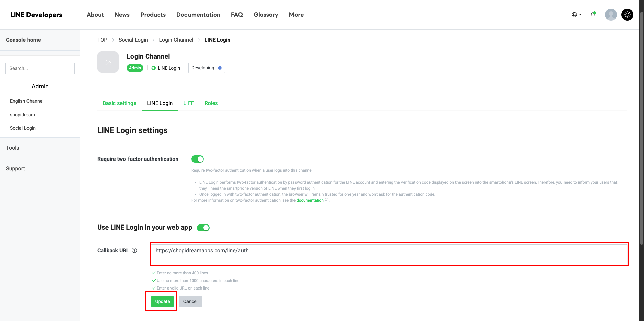Click the Developing status badge
The width and height of the screenshot is (644, 321).
pyautogui.click(x=206, y=68)
